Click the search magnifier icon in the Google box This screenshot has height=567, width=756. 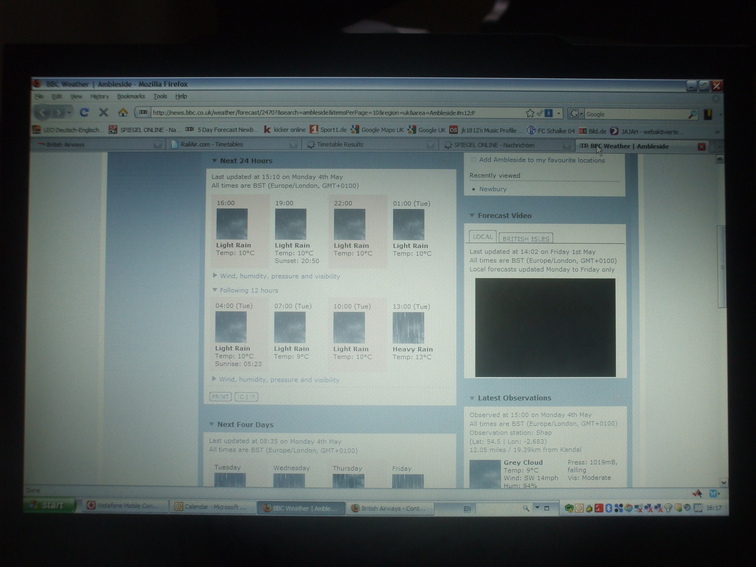(692, 114)
